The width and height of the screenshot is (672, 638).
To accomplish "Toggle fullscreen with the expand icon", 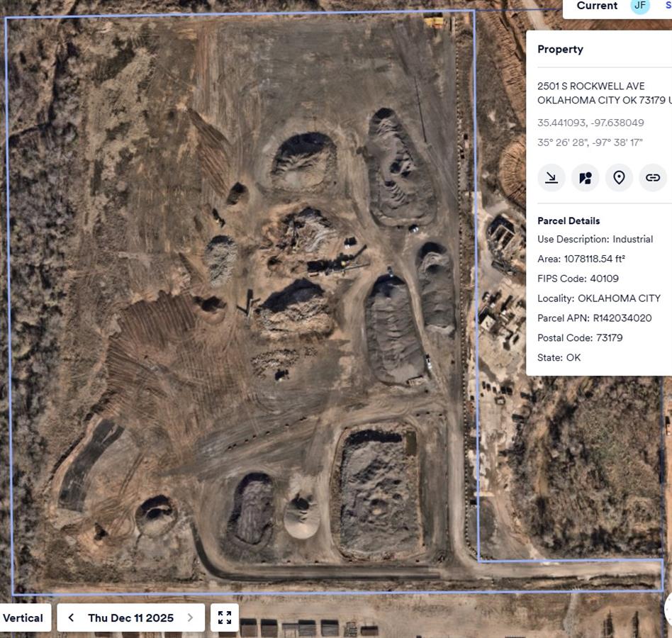I will pyautogui.click(x=225, y=617).
